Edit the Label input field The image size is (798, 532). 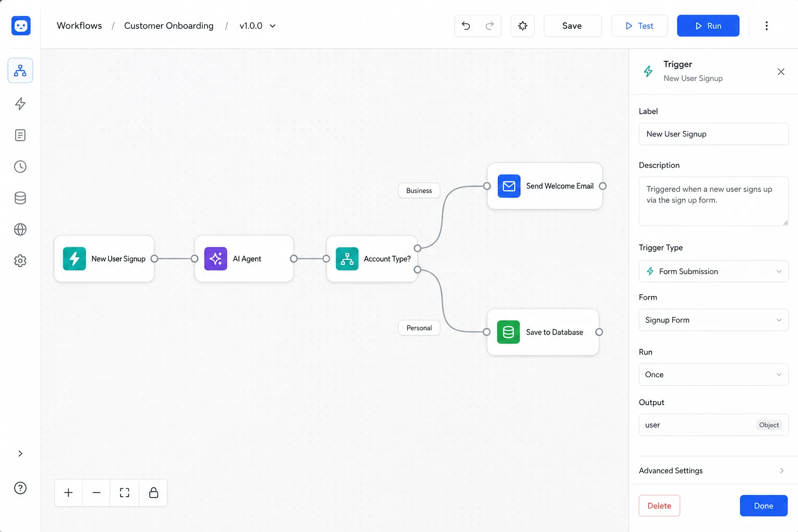coord(713,134)
